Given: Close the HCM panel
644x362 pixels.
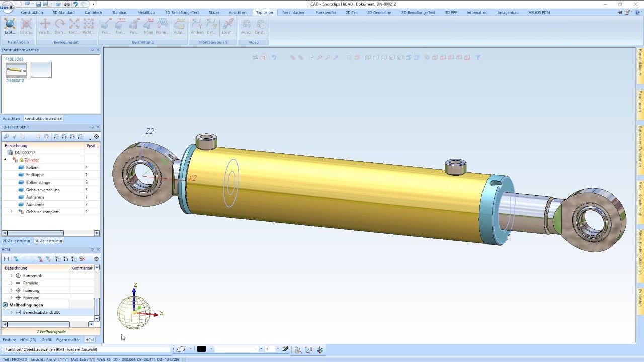Looking at the screenshot, I should 98,250.
